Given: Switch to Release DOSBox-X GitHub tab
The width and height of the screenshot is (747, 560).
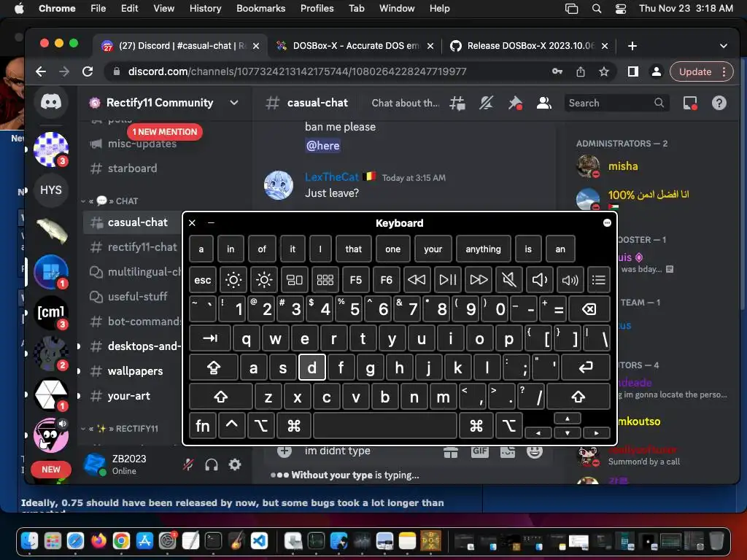Looking at the screenshot, I should click(x=530, y=46).
